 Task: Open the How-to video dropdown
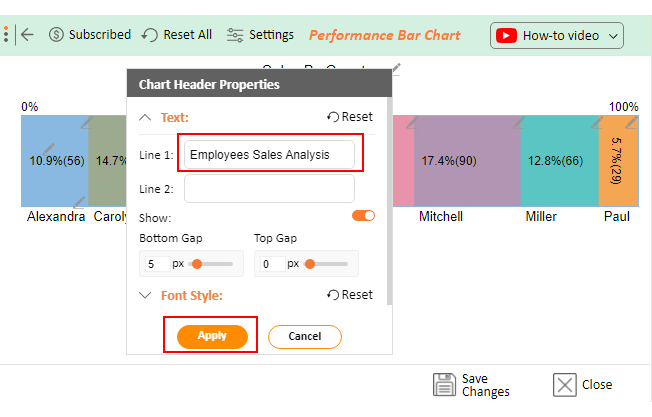pyautogui.click(x=557, y=36)
